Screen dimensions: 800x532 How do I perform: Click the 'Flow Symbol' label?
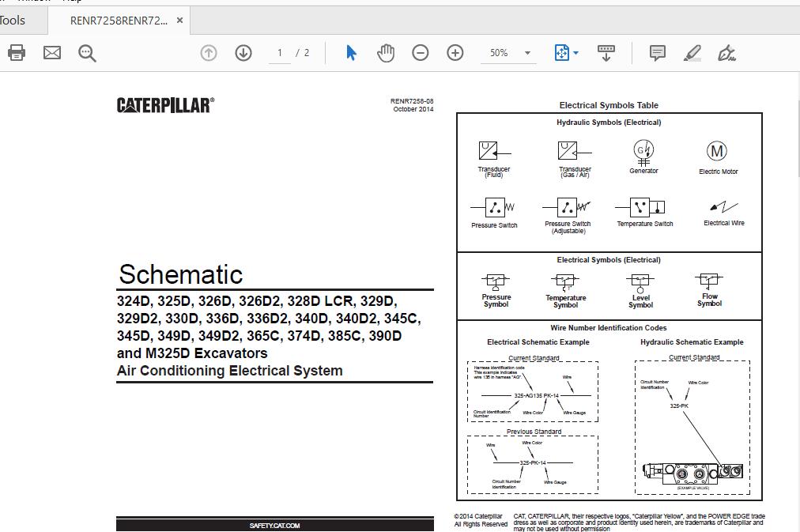tap(709, 300)
